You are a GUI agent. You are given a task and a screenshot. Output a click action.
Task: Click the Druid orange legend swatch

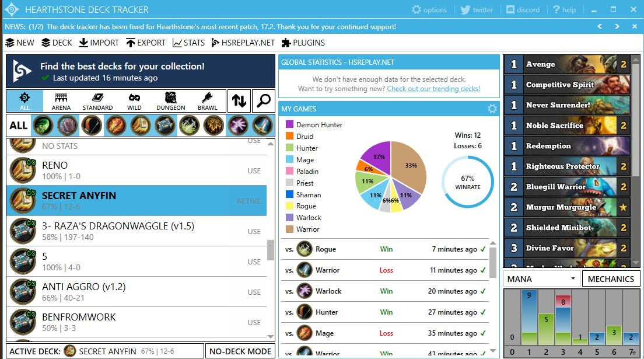coord(289,136)
